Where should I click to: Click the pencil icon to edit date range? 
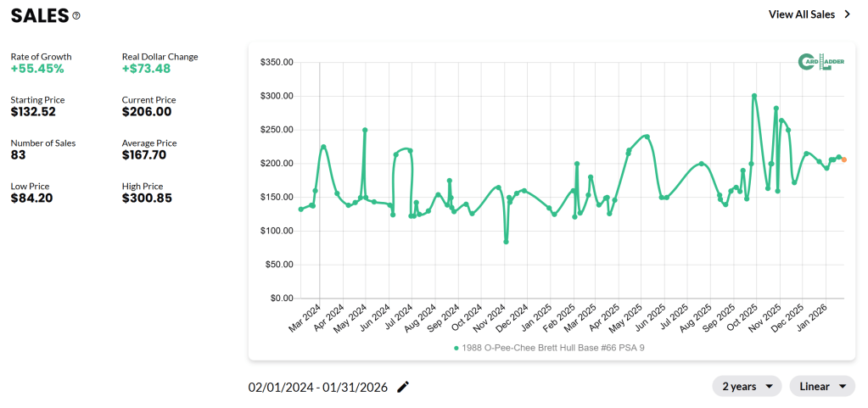click(x=403, y=387)
